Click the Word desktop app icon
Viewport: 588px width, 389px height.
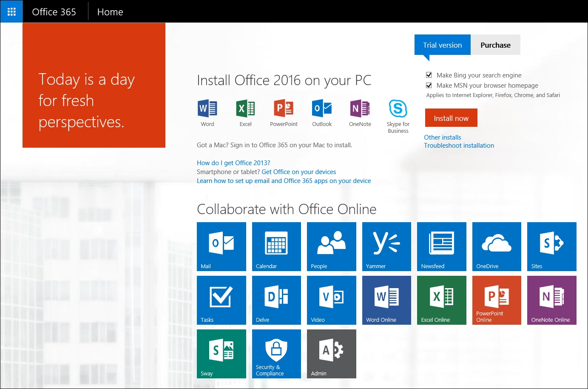(x=207, y=109)
